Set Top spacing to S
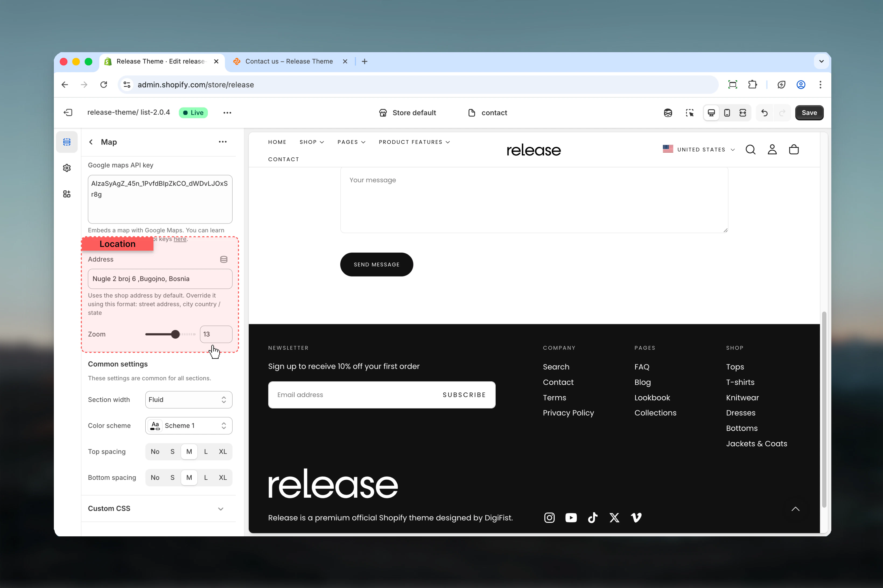Image resolution: width=883 pixels, height=588 pixels. (x=172, y=452)
